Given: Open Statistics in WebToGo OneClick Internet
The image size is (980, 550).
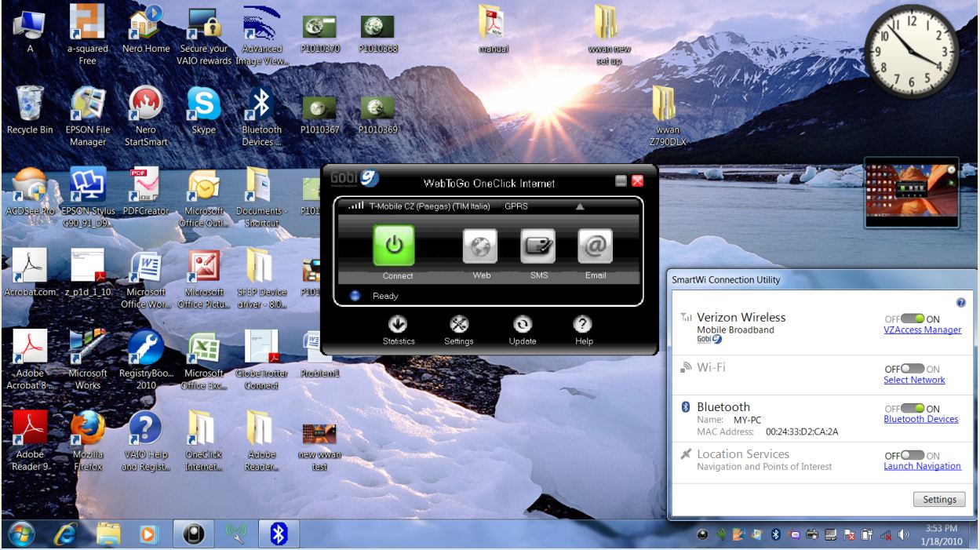Looking at the screenshot, I should [398, 324].
